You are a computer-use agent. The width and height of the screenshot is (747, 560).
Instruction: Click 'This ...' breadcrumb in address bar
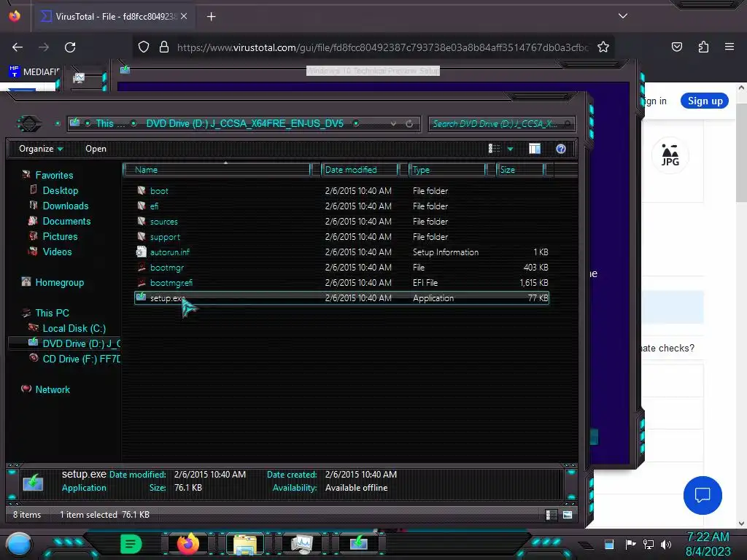click(x=111, y=123)
